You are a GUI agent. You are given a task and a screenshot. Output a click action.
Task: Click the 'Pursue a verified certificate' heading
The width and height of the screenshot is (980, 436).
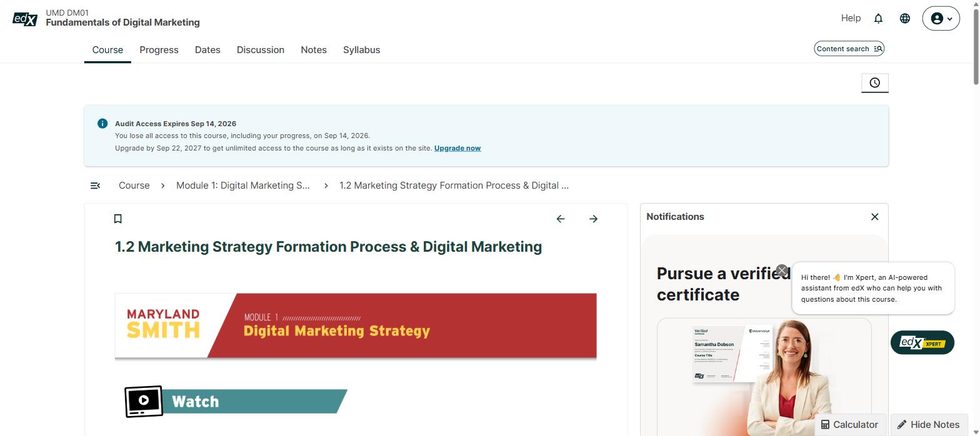(723, 284)
